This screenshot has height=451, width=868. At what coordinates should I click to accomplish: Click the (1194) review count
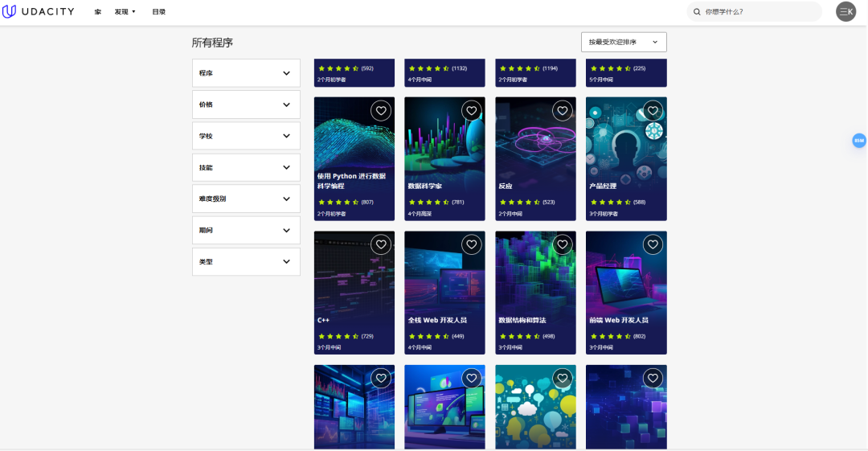pyautogui.click(x=551, y=68)
